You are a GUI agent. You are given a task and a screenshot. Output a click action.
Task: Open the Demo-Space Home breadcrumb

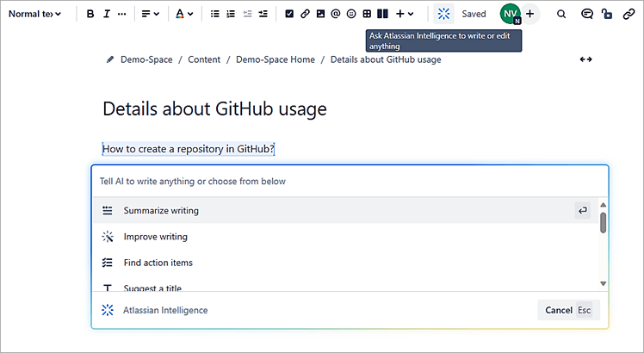276,59
